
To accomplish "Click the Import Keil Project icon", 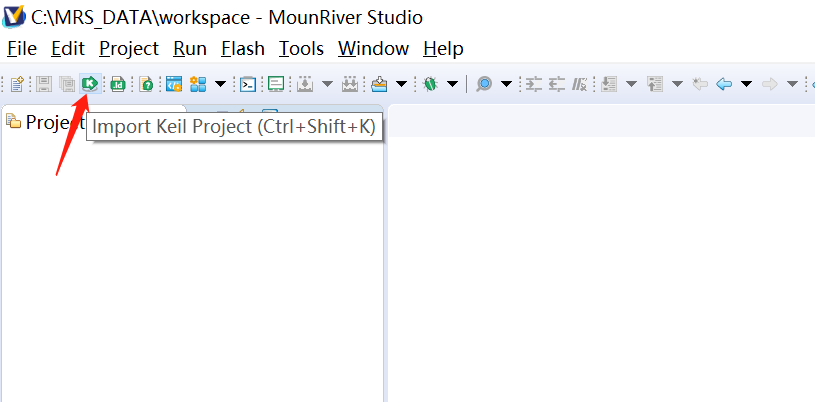I will (90, 83).
